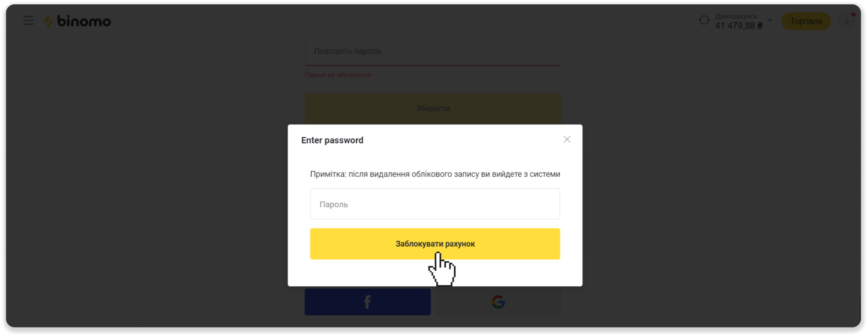This screenshot has width=868, height=336.
Task: Click into the Пароль input field
Action: click(435, 204)
